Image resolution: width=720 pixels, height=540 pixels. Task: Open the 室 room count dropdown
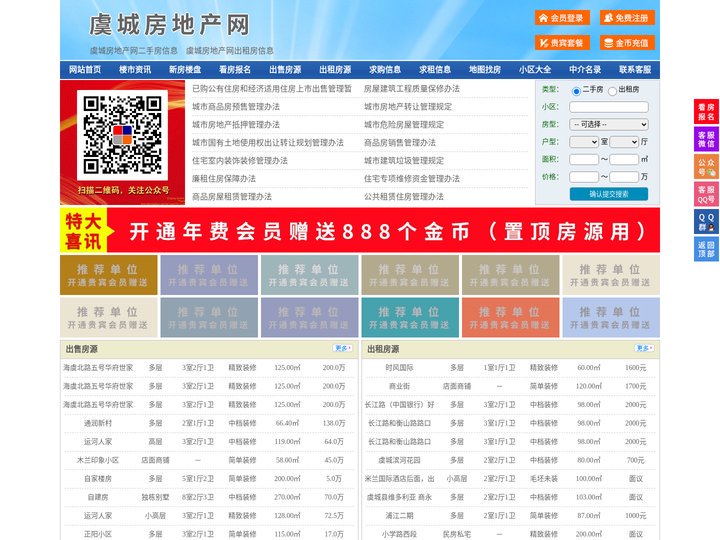pyautogui.click(x=584, y=142)
